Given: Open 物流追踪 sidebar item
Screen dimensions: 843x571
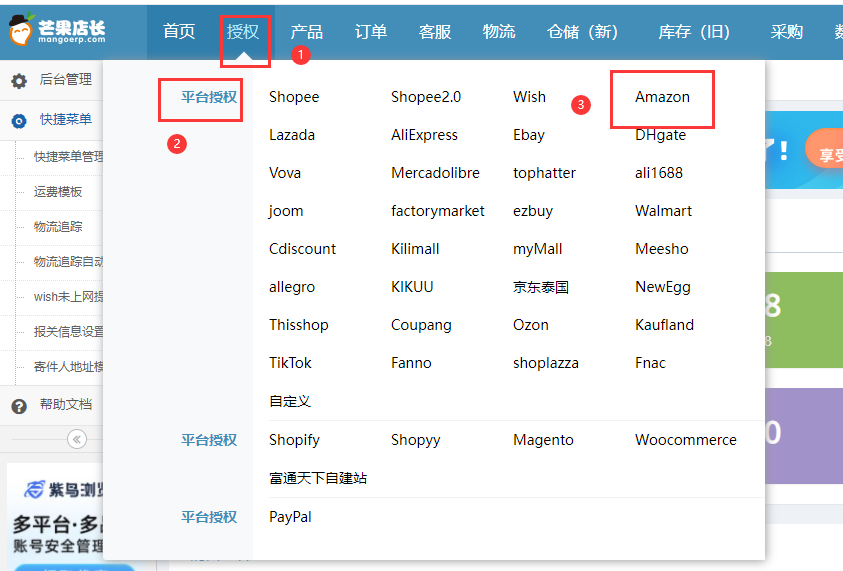Looking at the screenshot, I should point(58,226).
